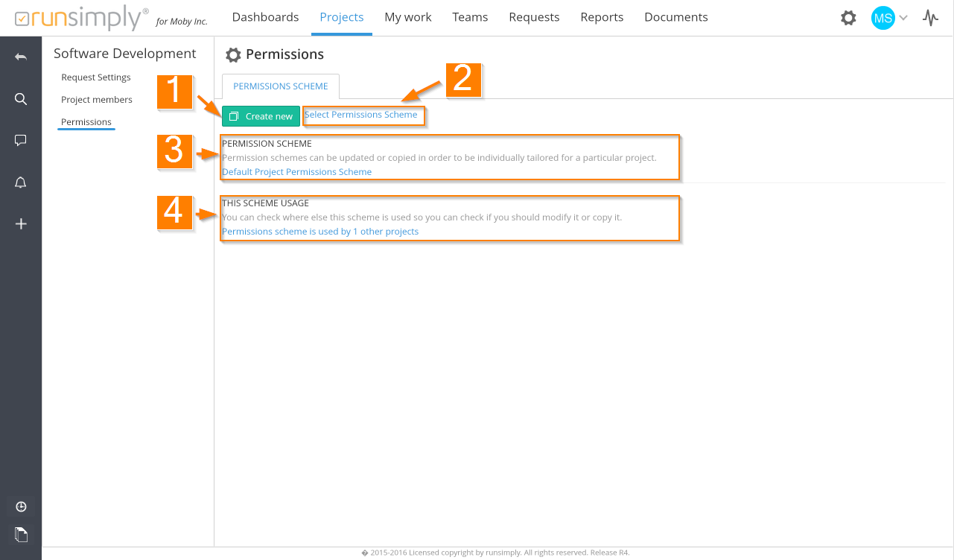Screen dimensions: 954x560
Task: Select the Permissions Scheme tab
Action: [x=281, y=86]
